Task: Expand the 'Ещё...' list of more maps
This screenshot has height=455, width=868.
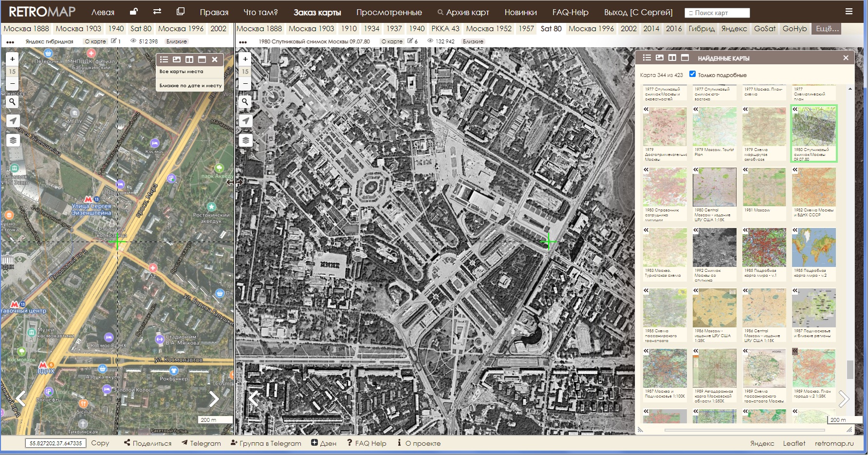Action: [827, 29]
